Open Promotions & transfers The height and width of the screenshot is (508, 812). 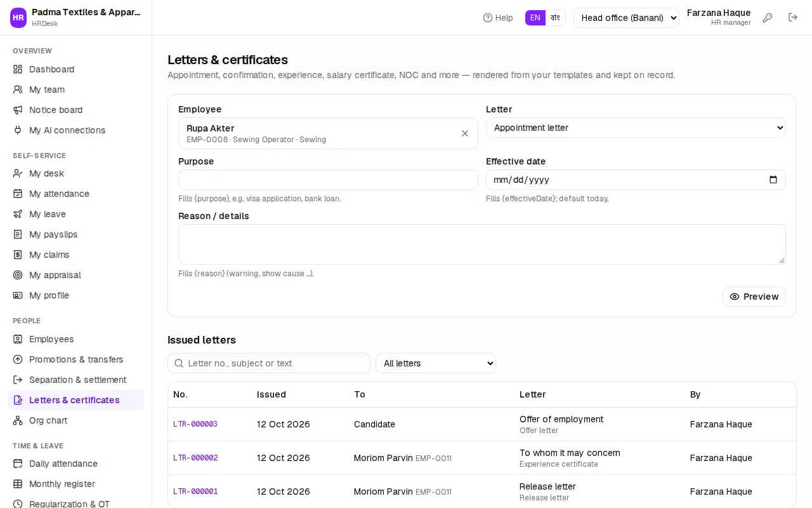[76, 359]
